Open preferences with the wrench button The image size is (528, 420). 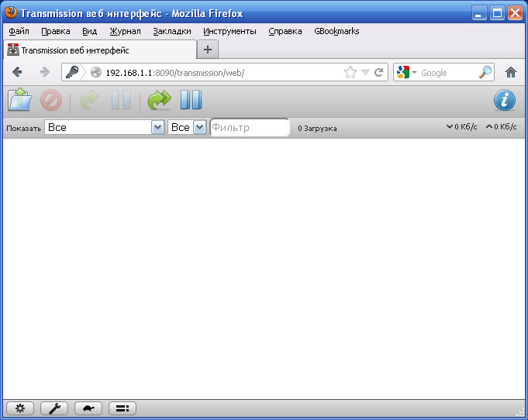pos(53,408)
